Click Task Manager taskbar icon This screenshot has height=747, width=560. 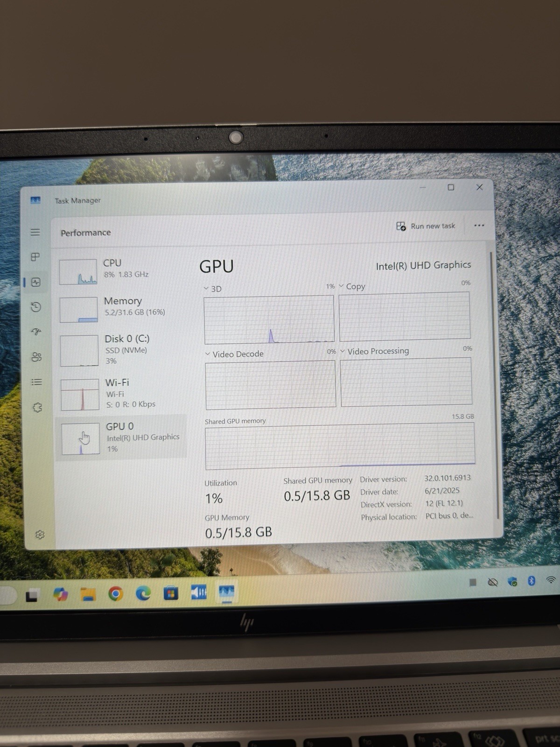(x=227, y=592)
